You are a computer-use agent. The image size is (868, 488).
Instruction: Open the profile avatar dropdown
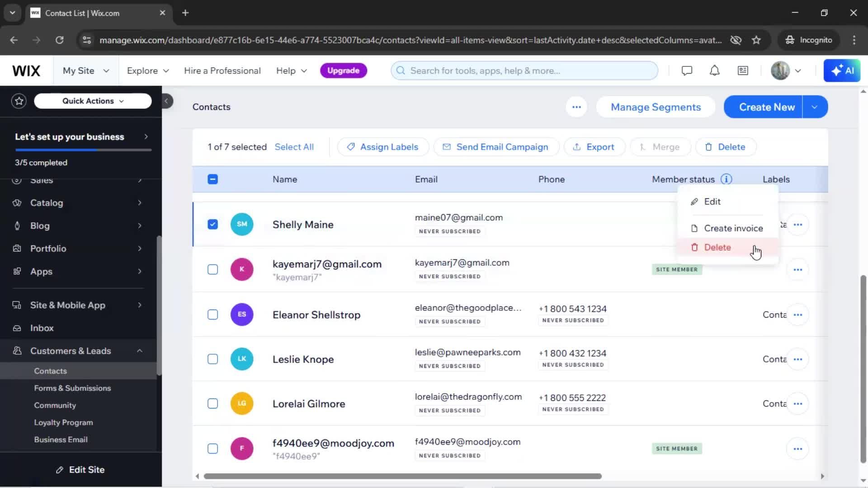click(786, 70)
